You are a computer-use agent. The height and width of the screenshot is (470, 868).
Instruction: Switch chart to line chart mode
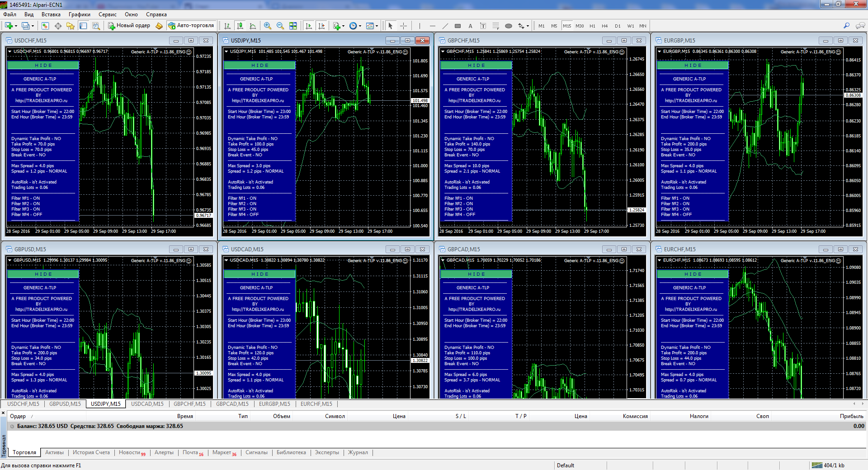253,26
